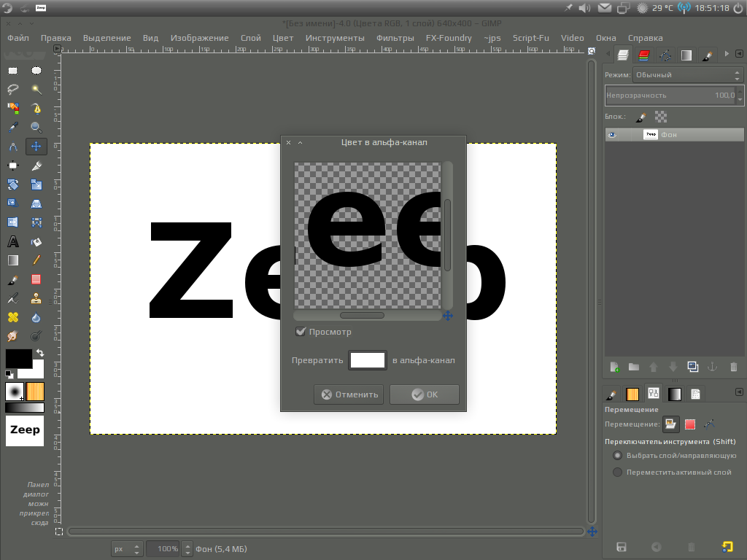
Task: Hide the Фон layer with the eye icon
Action: pyautogui.click(x=612, y=135)
